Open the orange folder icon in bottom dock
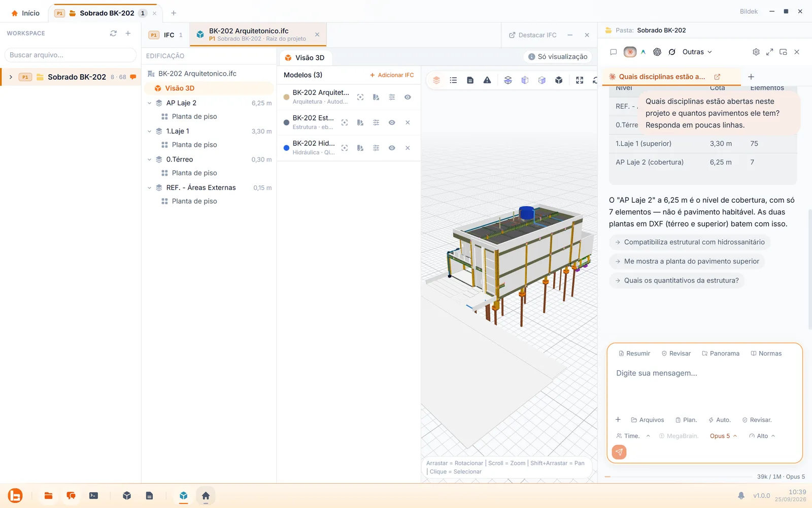The height and width of the screenshot is (508, 812). pos(49,496)
